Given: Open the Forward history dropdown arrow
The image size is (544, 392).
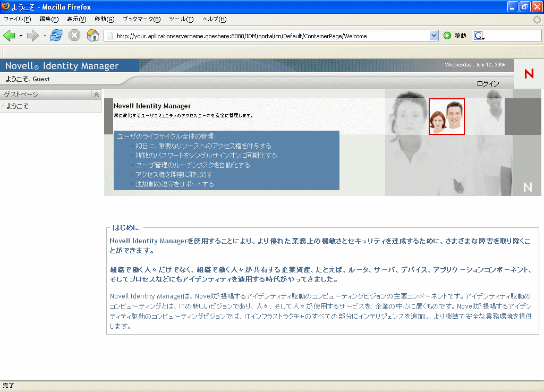Looking at the screenshot, I should pos(45,36).
